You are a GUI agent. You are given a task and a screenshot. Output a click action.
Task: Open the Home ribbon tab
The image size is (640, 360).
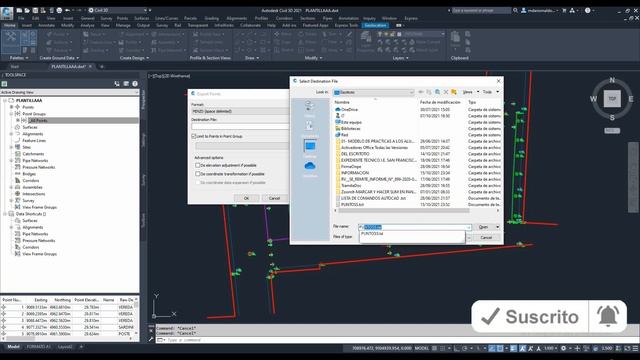pos(9,25)
